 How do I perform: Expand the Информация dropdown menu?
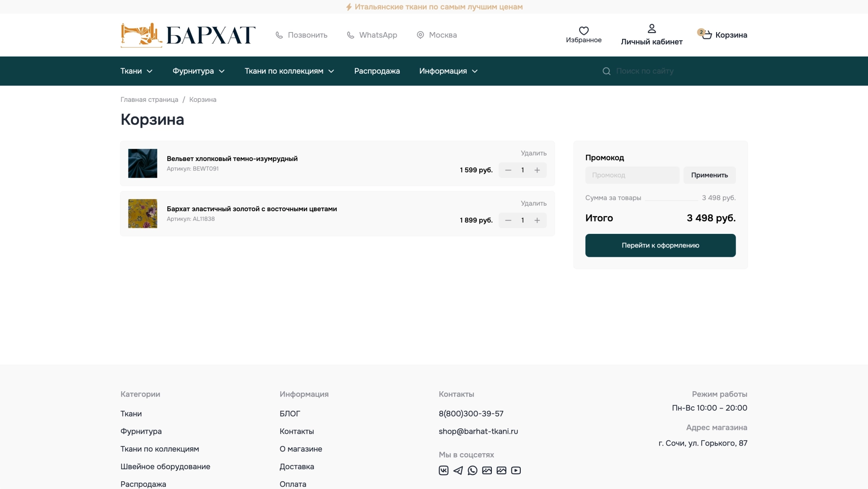coord(448,71)
